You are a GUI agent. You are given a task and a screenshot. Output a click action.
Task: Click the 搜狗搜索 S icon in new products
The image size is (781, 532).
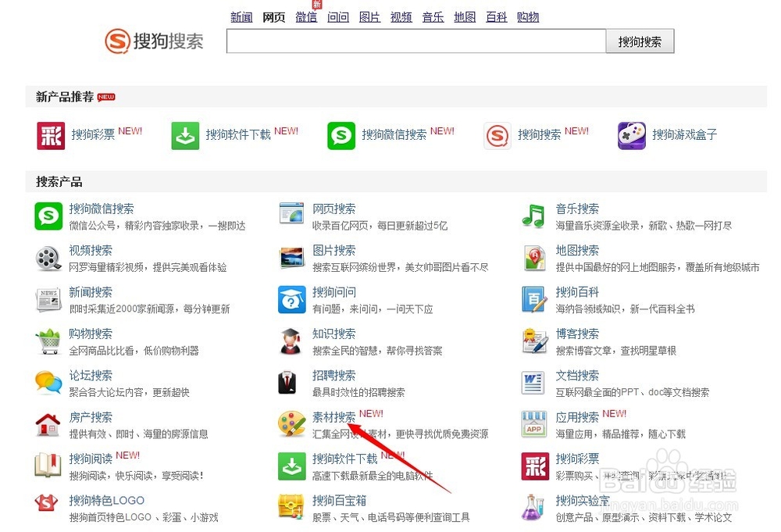point(497,135)
